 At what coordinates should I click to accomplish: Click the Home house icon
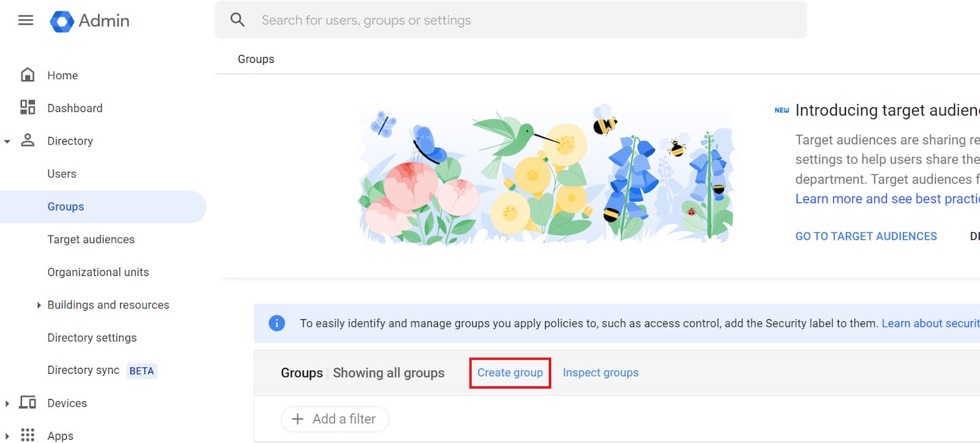pyautogui.click(x=28, y=75)
